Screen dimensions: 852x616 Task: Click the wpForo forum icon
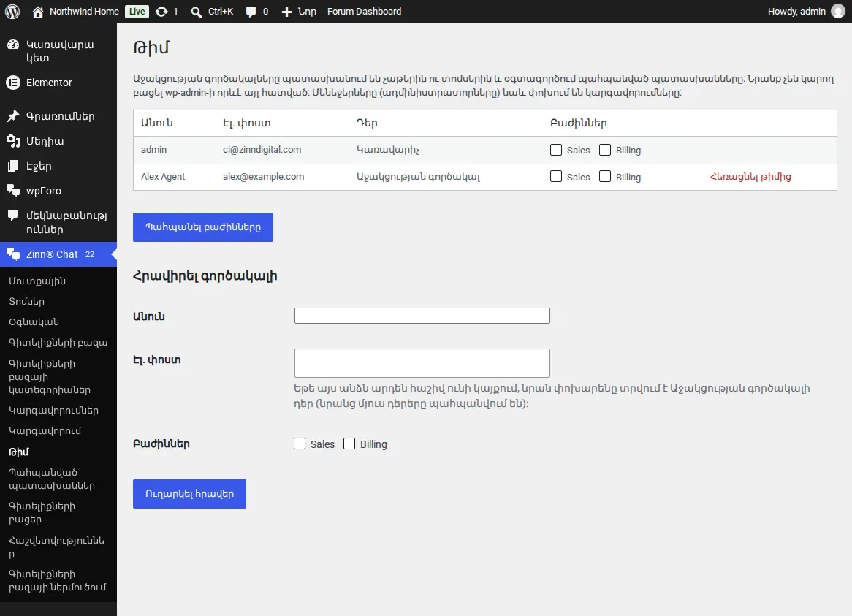click(x=13, y=191)
